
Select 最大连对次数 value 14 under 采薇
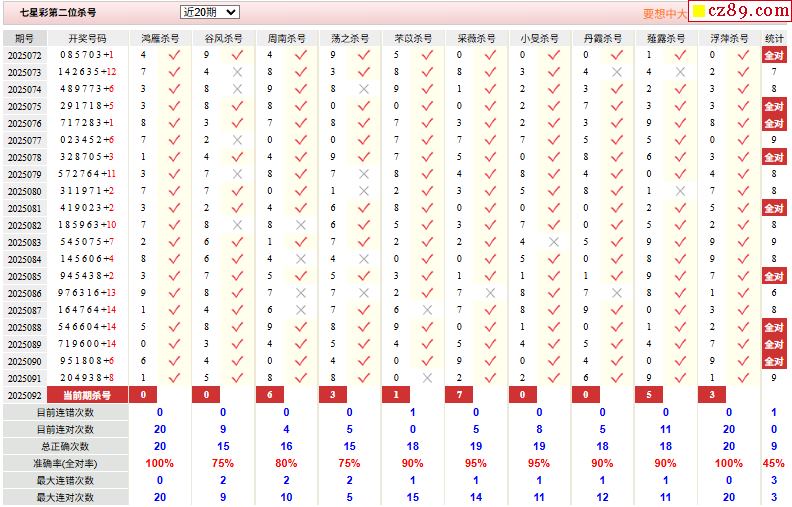(476, 497)
